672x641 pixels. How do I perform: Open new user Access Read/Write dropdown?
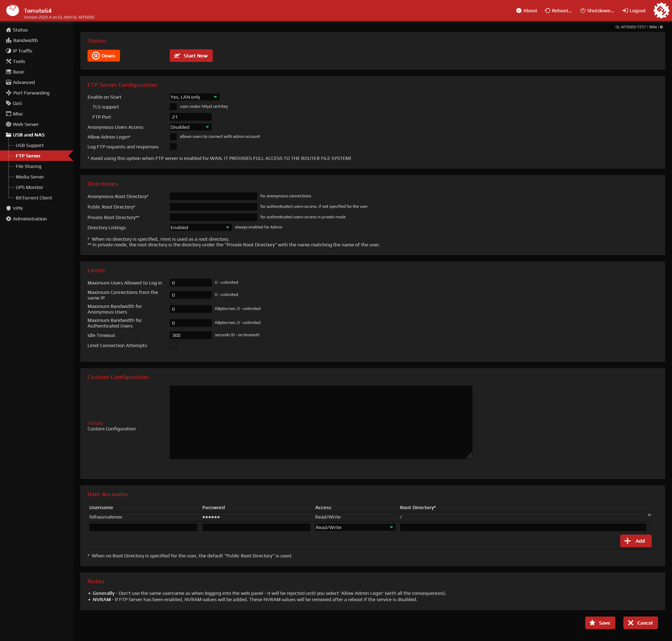click(x=355, y=527)
